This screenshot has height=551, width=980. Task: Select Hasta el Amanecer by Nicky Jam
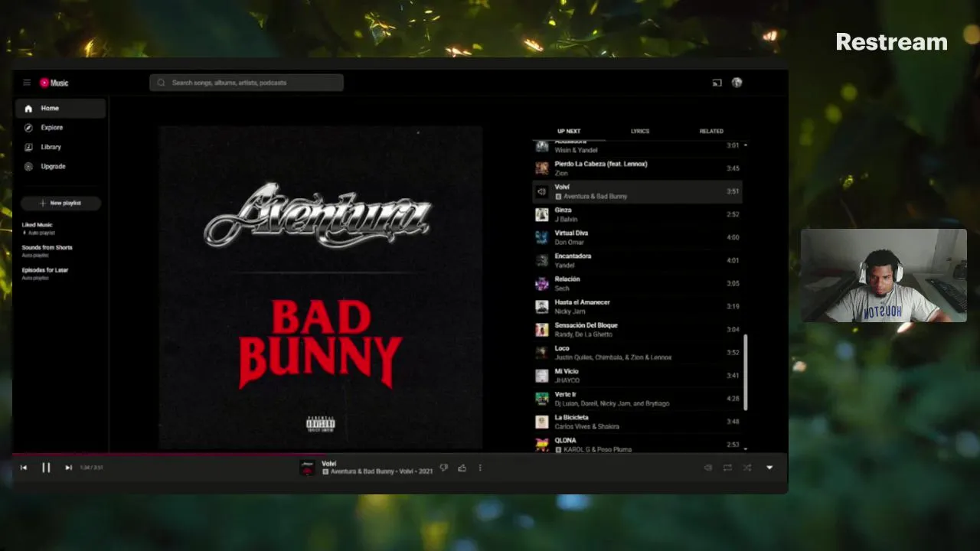[x=637, y=306]
